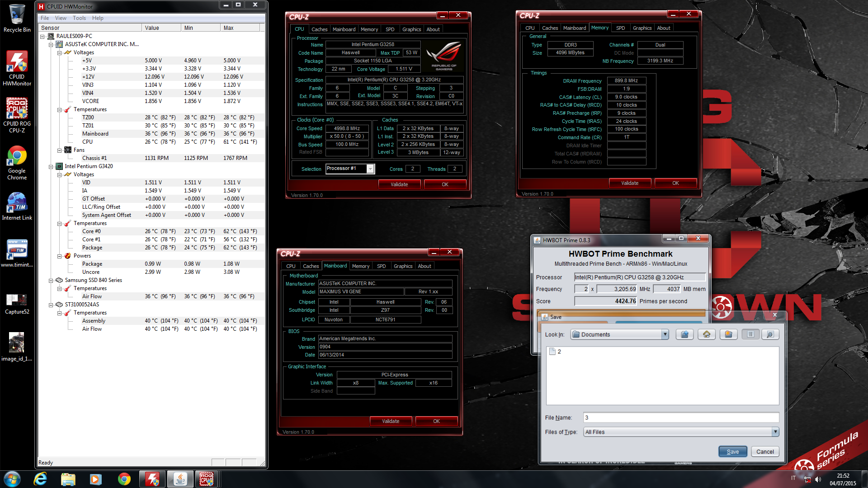Open HWMonitor Help menu

tap(98, 18)
